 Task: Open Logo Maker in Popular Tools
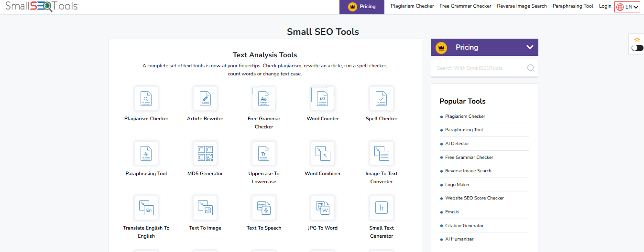point(457,185)
